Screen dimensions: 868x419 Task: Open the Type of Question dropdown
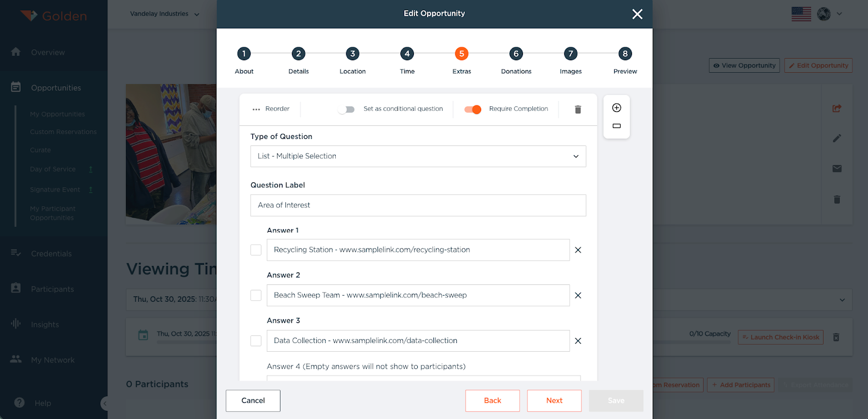click(x=418, y=156)
